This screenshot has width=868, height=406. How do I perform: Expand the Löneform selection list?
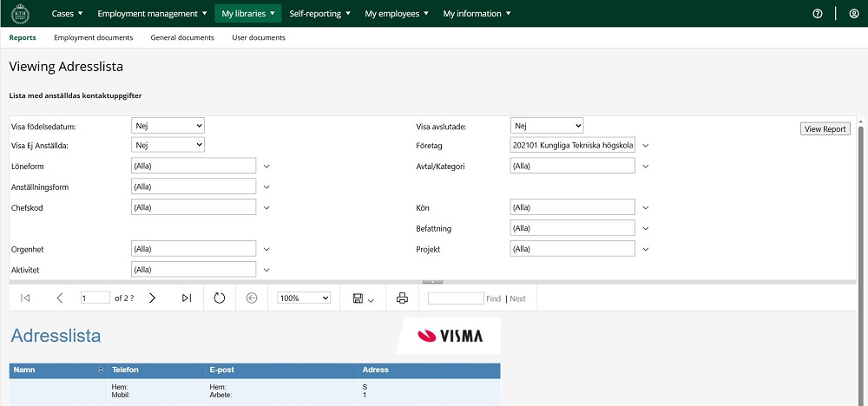(x=267, y=166)
